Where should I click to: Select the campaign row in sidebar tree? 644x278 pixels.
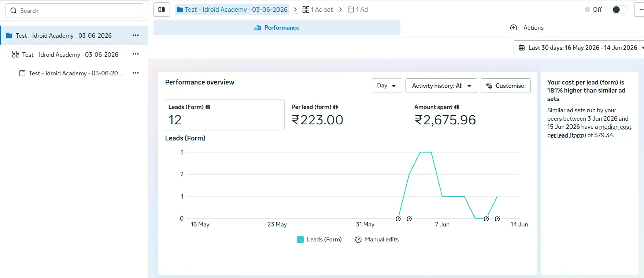pyautogui.click(x=74, y=35)
